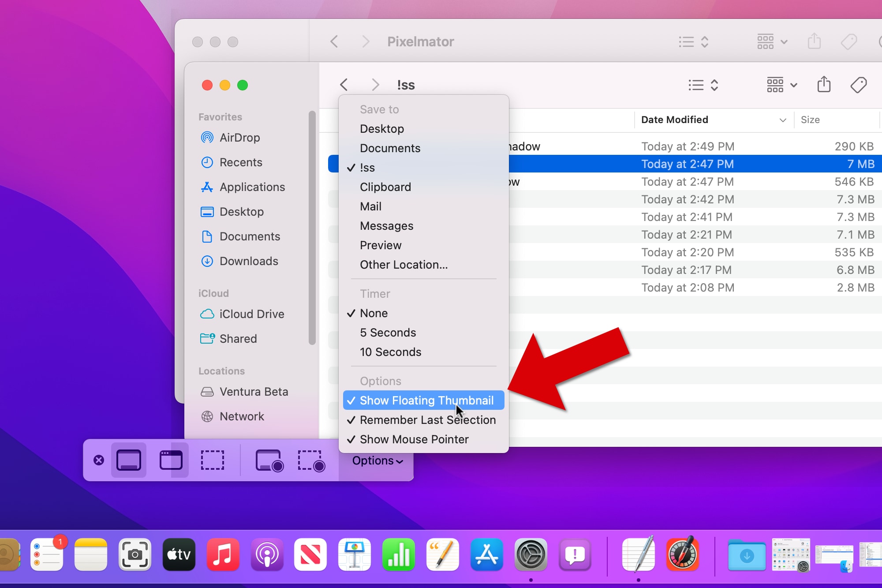Expand the Options dropdown menu

click(378, 460)
